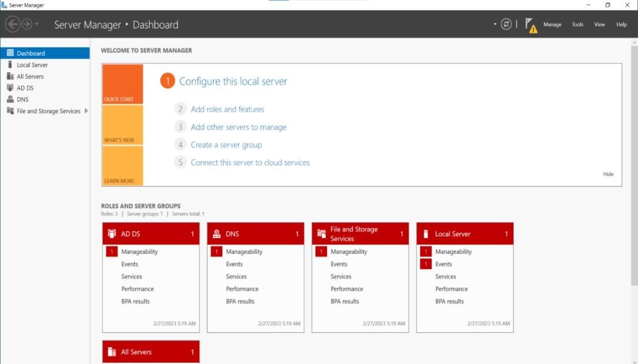Switch to Learn More tile
Screen dimensions: 638x364
(122, 166)
